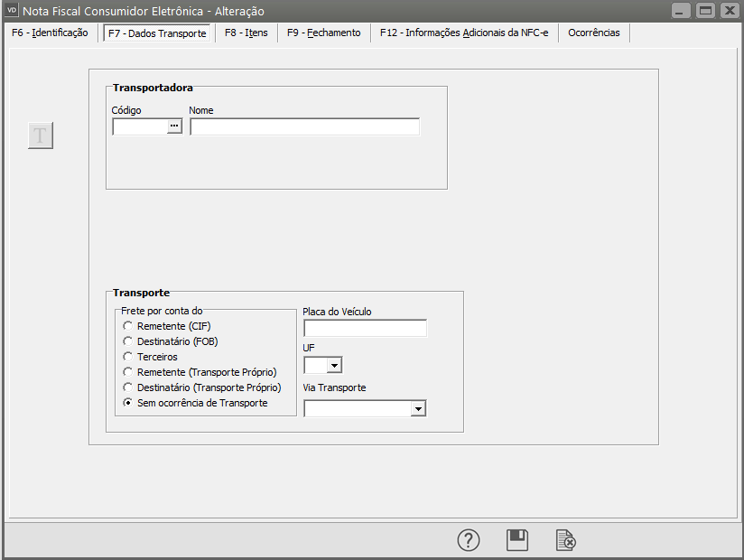Viewport: 744px width, 560px height.
Task: Click the save floppy disk icon
Action: (x=517, y=540)
